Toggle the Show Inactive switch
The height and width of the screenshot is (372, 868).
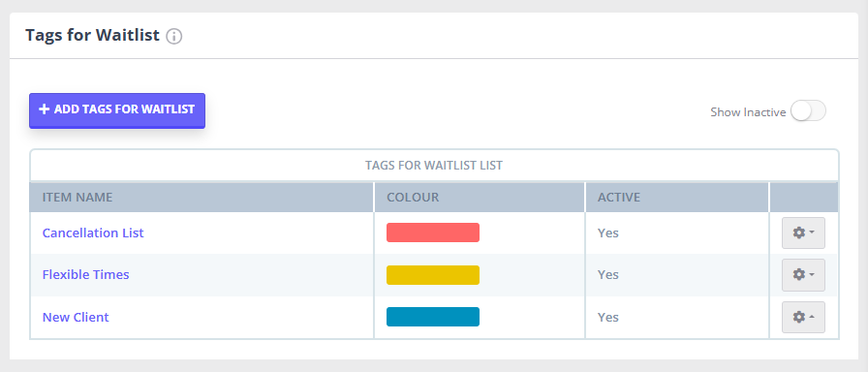pyautogui.click(x=808, y=111)
